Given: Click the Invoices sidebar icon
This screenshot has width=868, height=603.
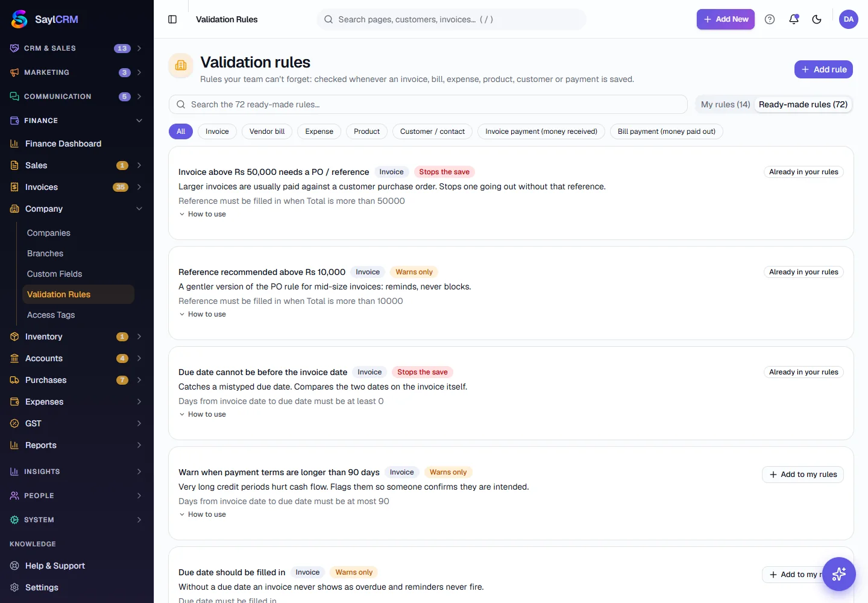Looking at the screenshot, I should pyautogui.click(x=14, y=187).
